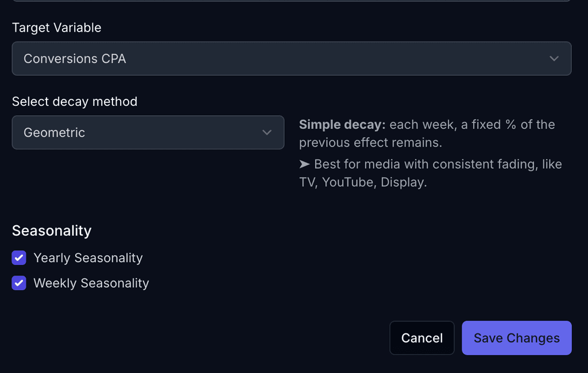Click the Cancel button
Viewport: 588px width, 373px height.
point(422,338)
